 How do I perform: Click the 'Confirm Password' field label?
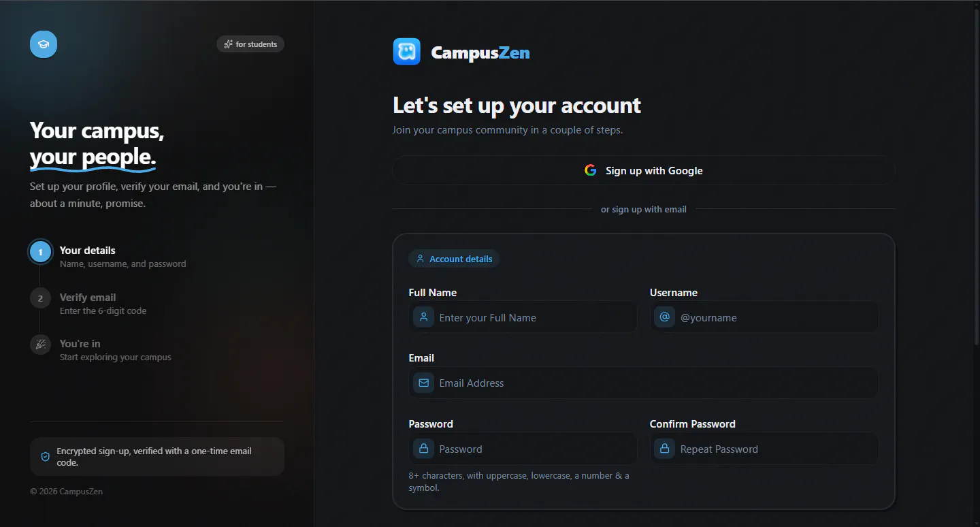(693, 424)
